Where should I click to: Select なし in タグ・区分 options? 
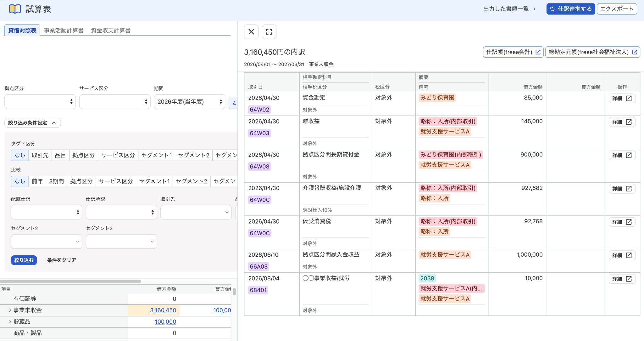[x=20, y=155]
